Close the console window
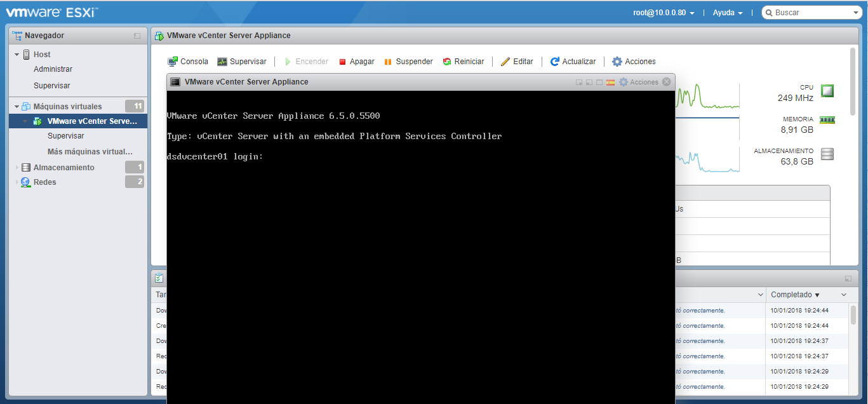This screenshot has height=404, width=868. pyautogui.click(x=666, y=82)
